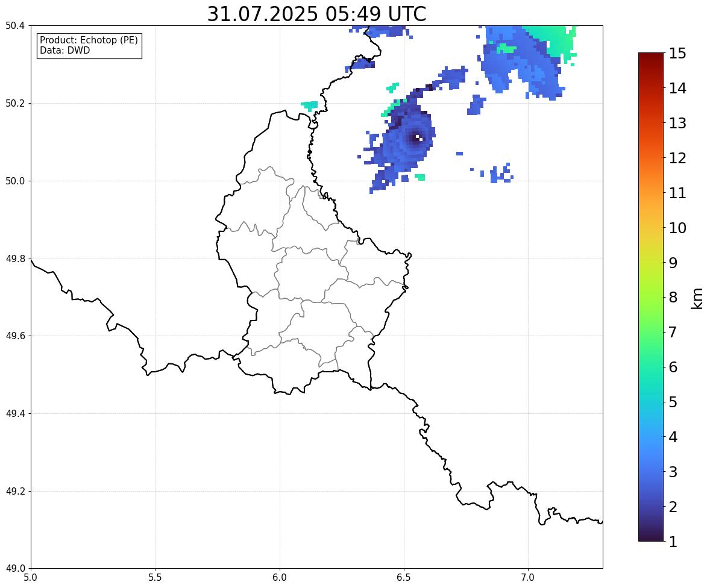
Task: Click colorbar tick label 14
Action: [677, 89]
